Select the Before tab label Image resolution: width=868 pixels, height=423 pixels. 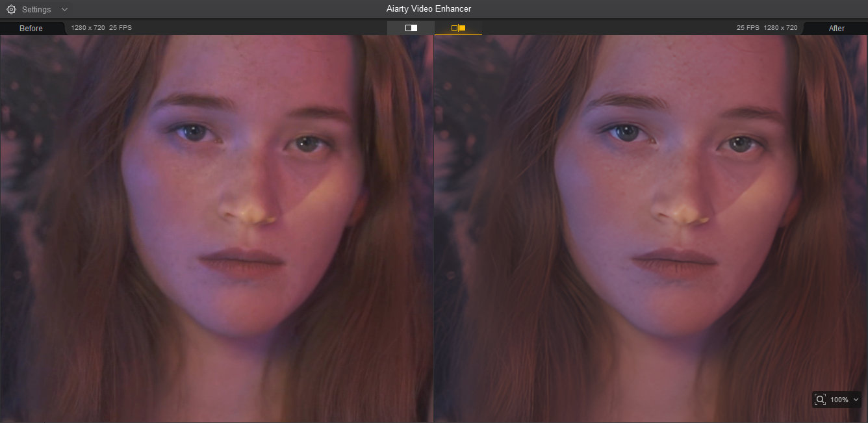pos(31,28)
